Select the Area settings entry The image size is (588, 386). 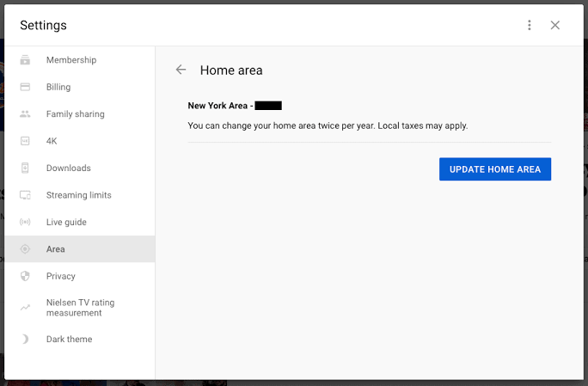pyautogui.click(x=80, y=249)
